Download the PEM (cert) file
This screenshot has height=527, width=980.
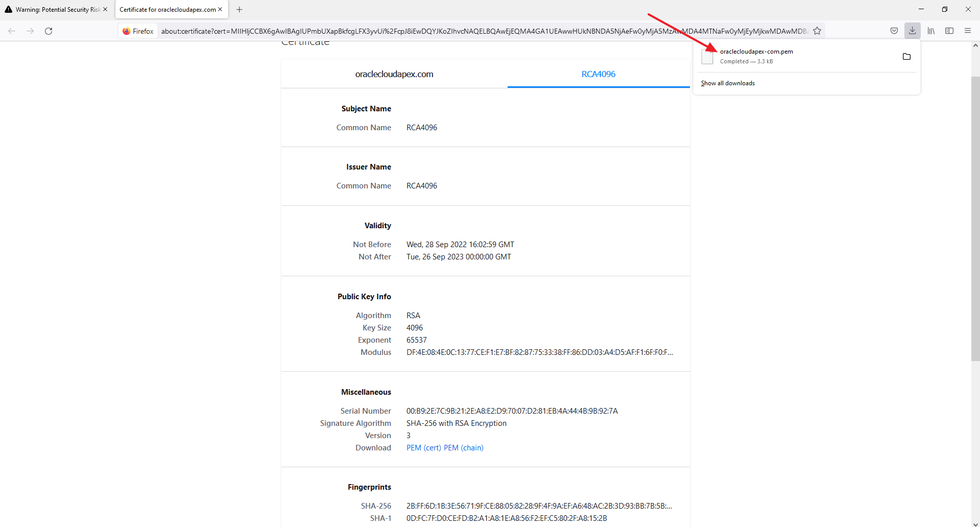pos(424,448)
